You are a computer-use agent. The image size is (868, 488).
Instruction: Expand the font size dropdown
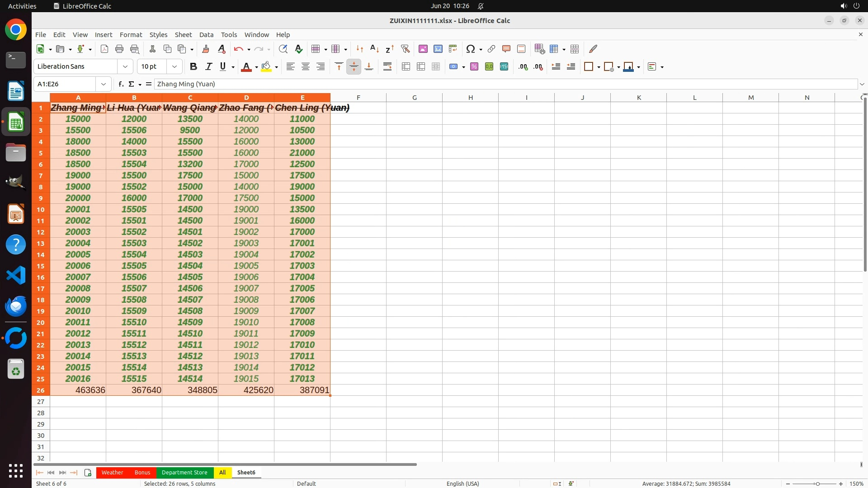(x=175, y=66)
